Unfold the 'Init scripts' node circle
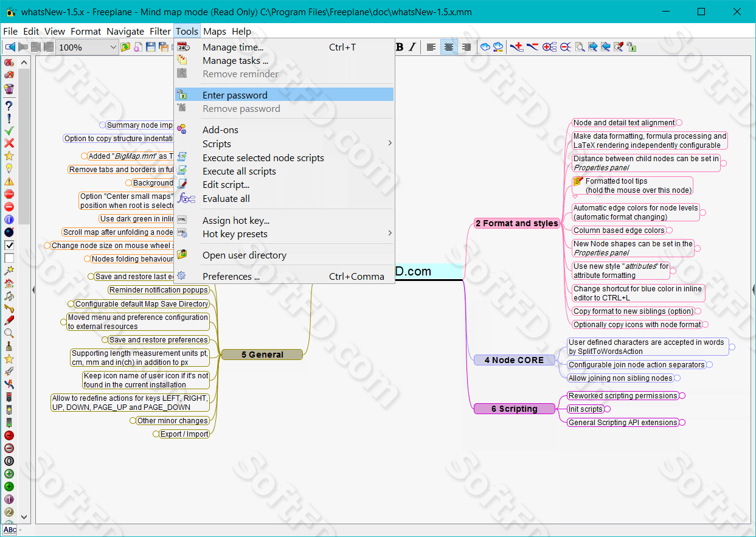Image resolution: width=756 pixels, height=537 pixels. pos(608,409)
